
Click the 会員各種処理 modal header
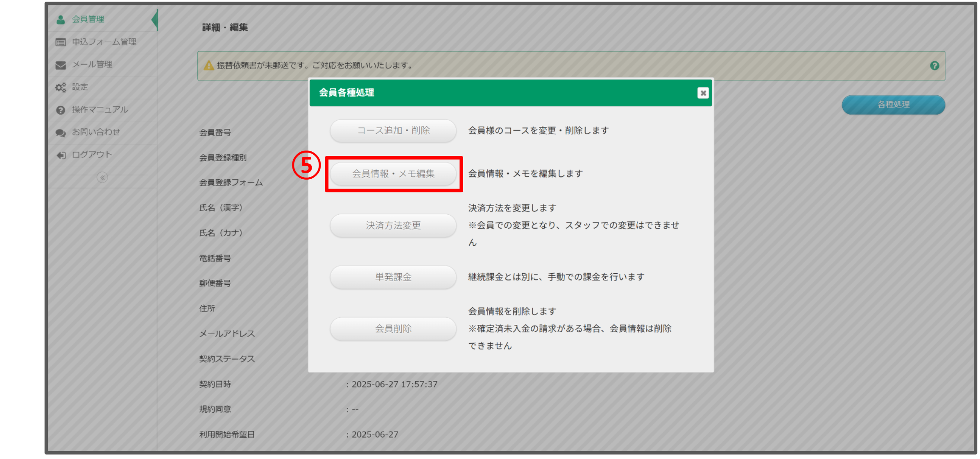pos(346,92)
